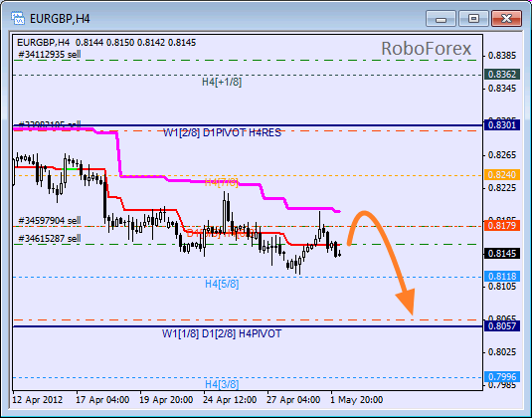Viewport: 532px width, 418px height.
Task: Click the W1[1/8] D1[2/8] H4PIVOT label
Action: coord(222,333)
